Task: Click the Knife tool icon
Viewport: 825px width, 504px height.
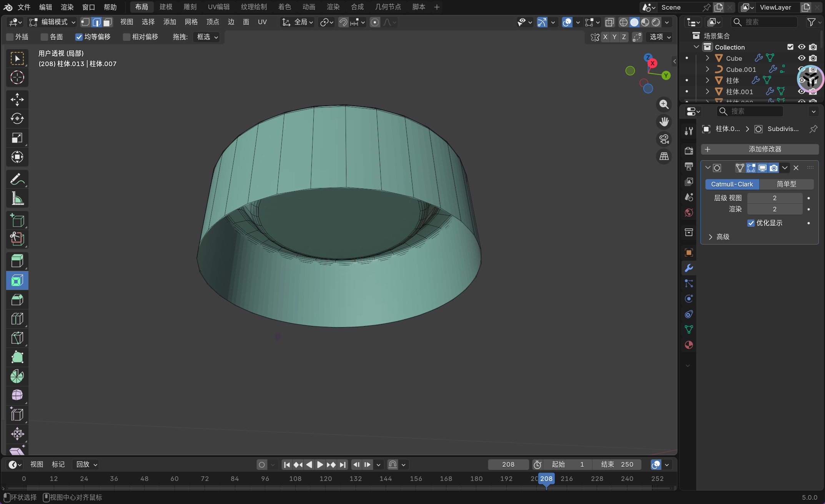Action: [17, 338]
